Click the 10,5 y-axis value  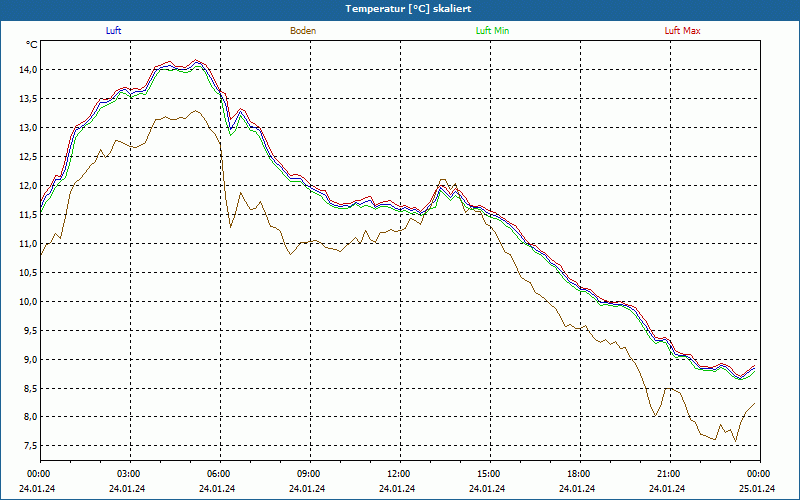(28, 272)
